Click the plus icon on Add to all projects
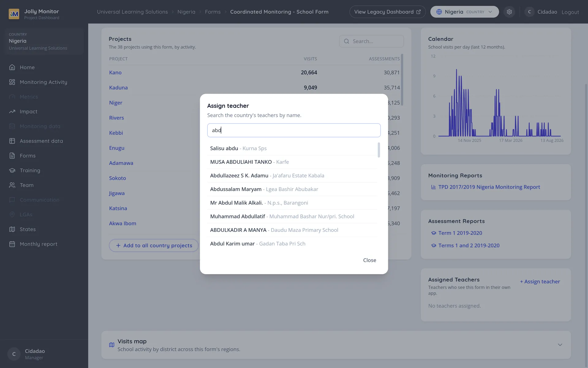The width and height of the screenshot is (588, 368). [x=118, y=246]
